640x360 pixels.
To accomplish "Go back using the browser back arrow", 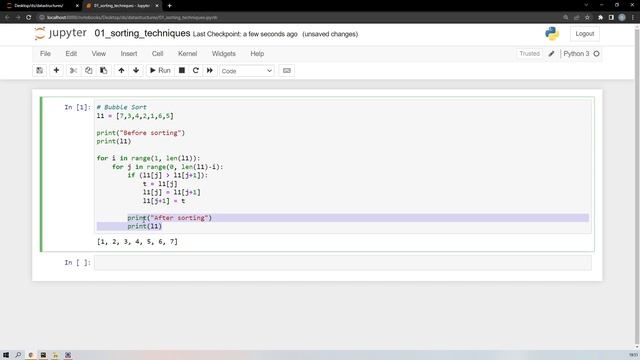I will [x=7, y=18].
